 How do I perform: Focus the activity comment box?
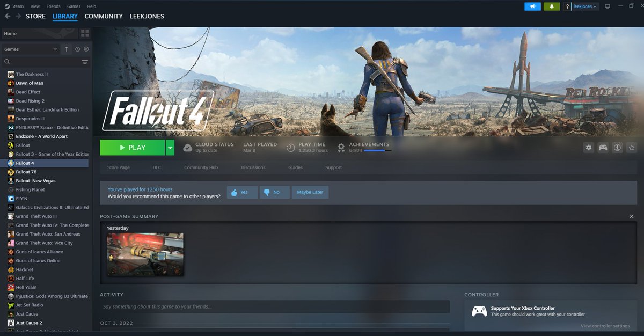275,306
